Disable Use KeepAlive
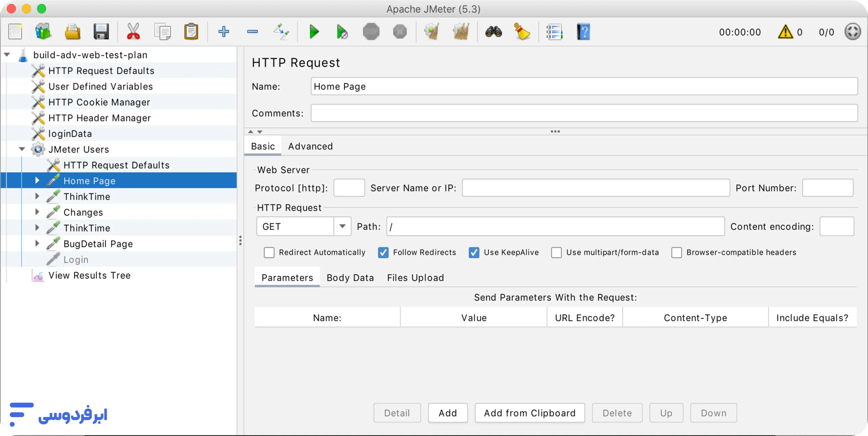The width and height of the screenshot is (868, 436). pos(474,252)
